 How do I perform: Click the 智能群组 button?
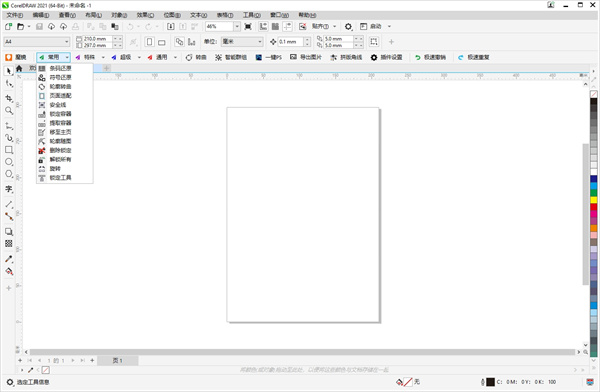point(231,57)
